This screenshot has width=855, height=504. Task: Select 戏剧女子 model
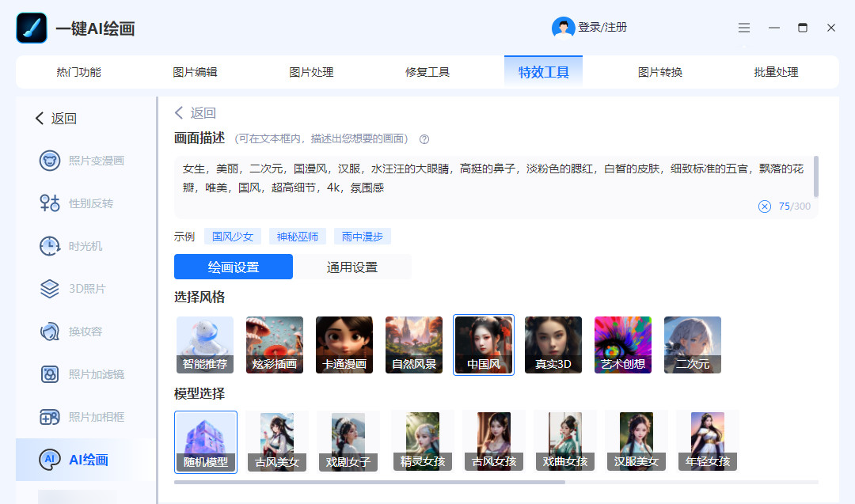348,441
